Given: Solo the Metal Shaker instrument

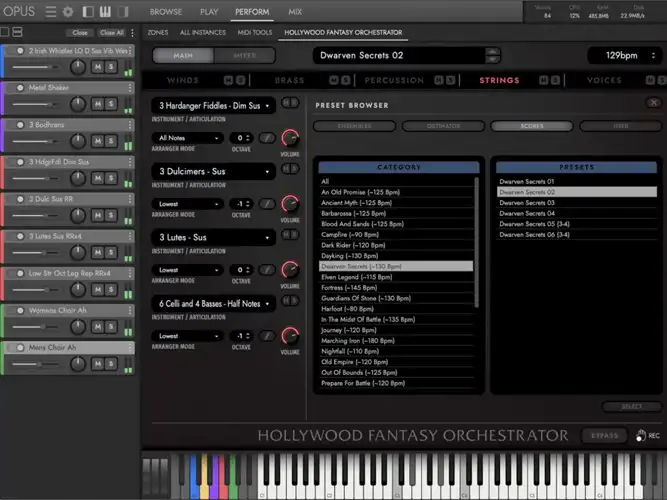Looking at the screenshot, I should click(x=111, y=104).
